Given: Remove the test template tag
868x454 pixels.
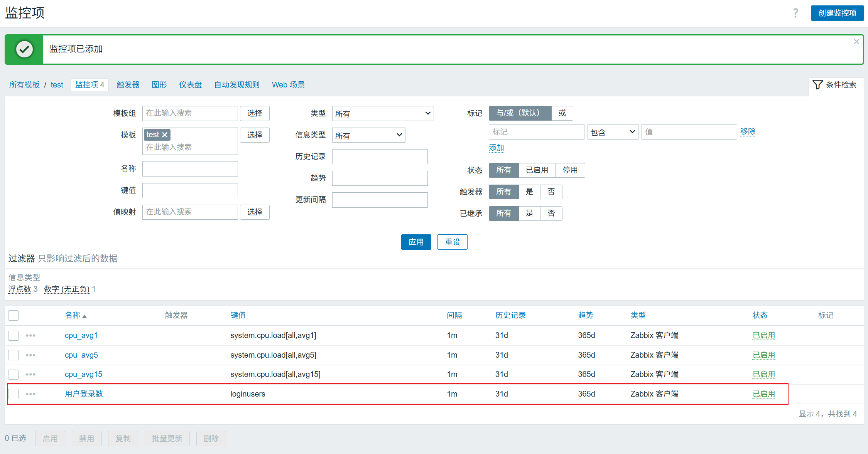Looking at the screenshot, I should coord(165,135).
